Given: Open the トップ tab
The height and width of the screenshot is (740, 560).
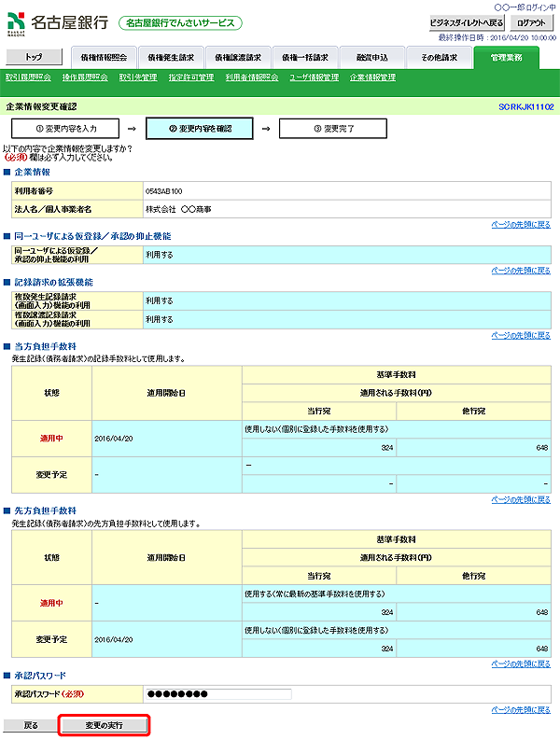Looking at the screenshot, I should [34, 57].
